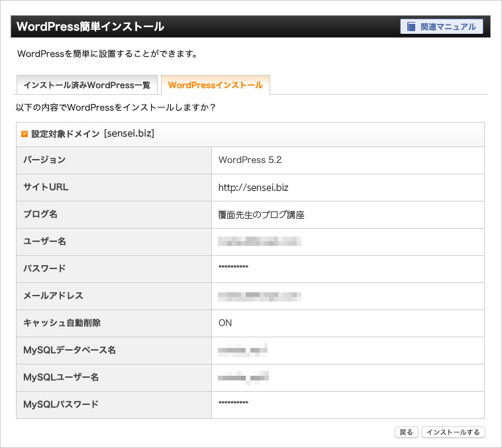Click the http://sensei.biz site URL value
The width and height of the screenshot is (502, 448).
pos(253,188)
